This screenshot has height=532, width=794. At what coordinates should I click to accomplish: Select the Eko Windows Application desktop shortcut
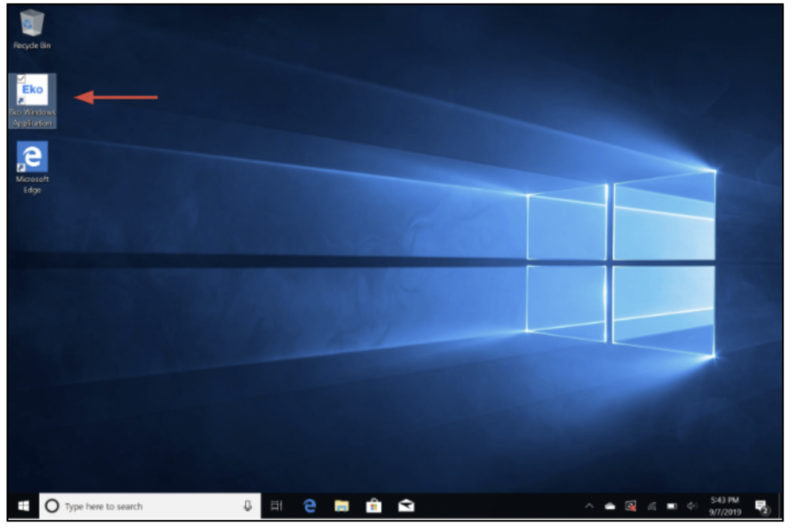click(32, 101)
